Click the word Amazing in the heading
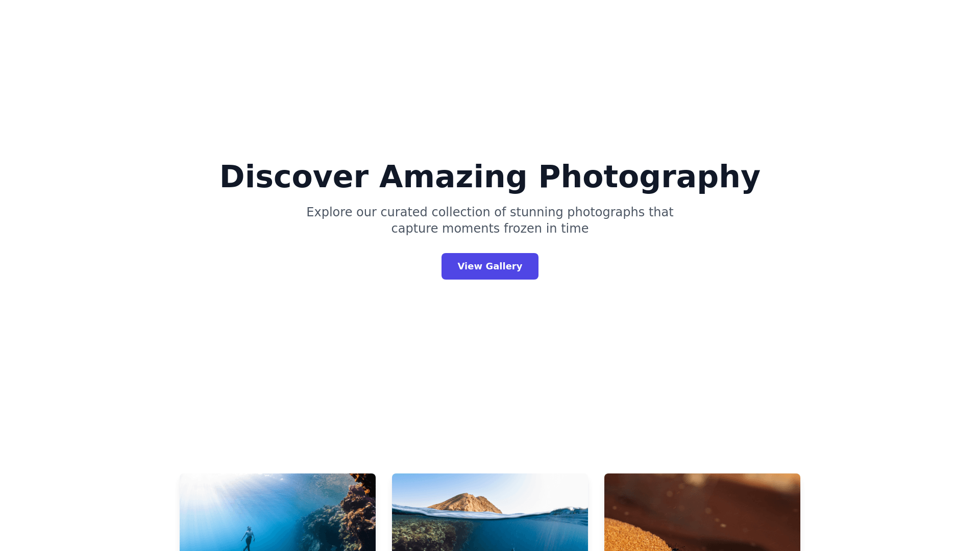This screenshot has width=980, height=551. point(453,178)
